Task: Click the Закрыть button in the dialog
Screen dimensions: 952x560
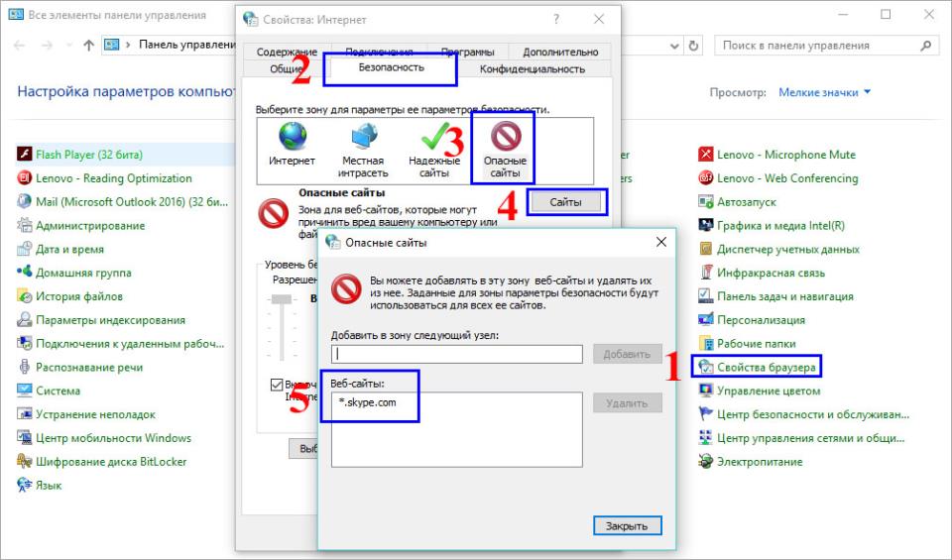Action: (x=627, y=526)
